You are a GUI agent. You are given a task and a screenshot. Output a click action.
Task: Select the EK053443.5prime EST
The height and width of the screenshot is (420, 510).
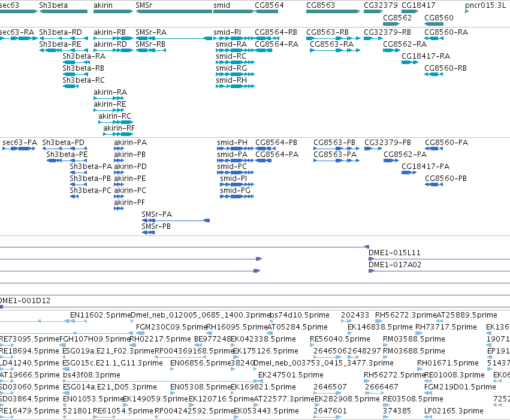[237, 417]
